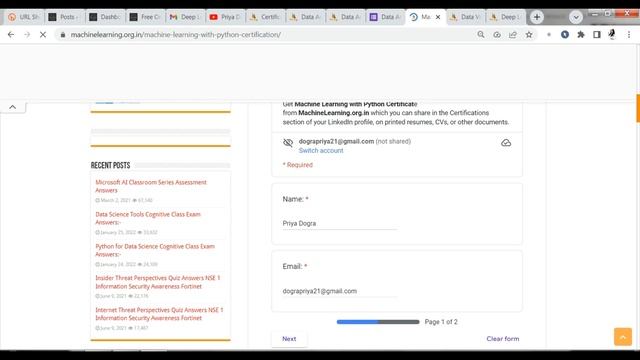The image size is (640, 360).
Task: Click the Switch account link
Action: pos(321,151)
